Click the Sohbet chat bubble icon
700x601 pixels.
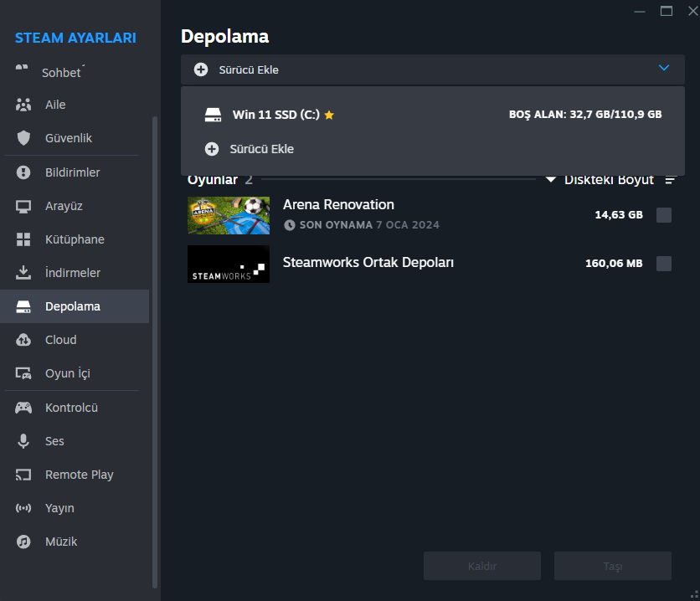click(x=22, y=67)
